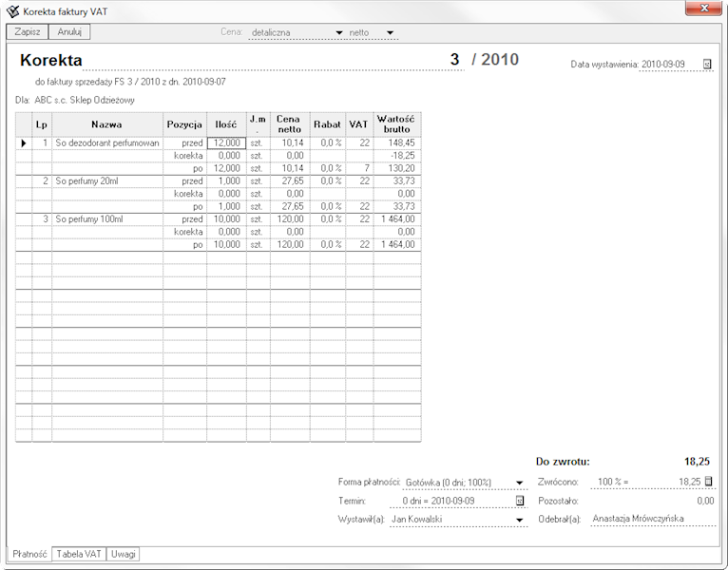Click the application icon in title bar

(12, 10)
